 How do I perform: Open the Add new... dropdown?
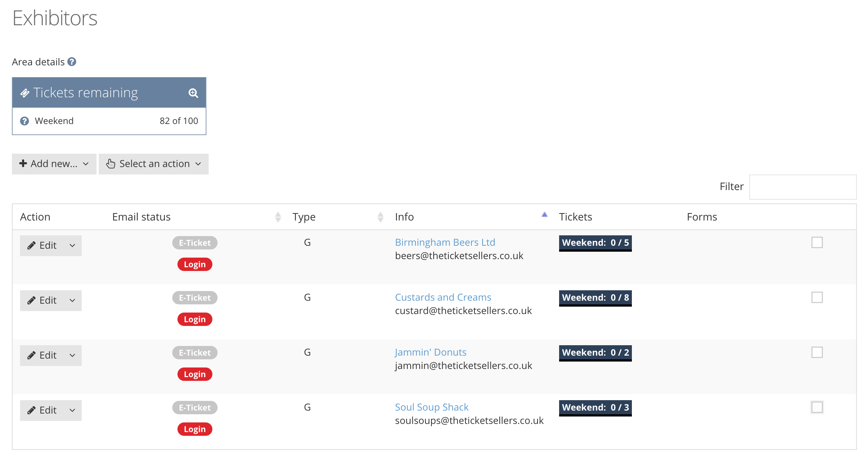coord(54,164)
